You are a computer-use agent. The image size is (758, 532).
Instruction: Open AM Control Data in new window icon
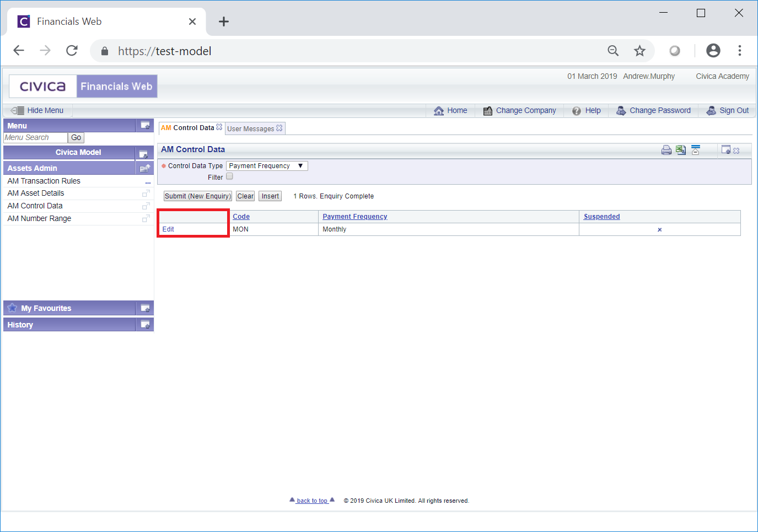coord(146,206)
